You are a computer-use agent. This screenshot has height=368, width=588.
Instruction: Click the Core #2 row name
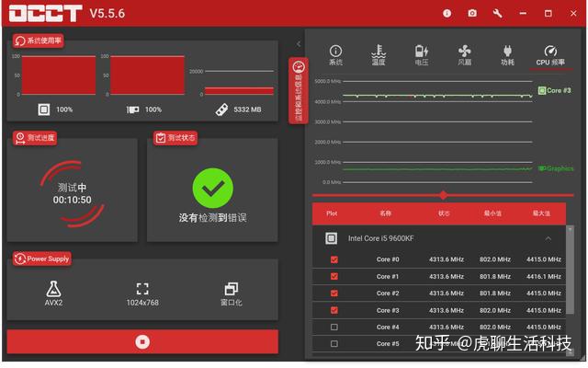pos(388,293)
